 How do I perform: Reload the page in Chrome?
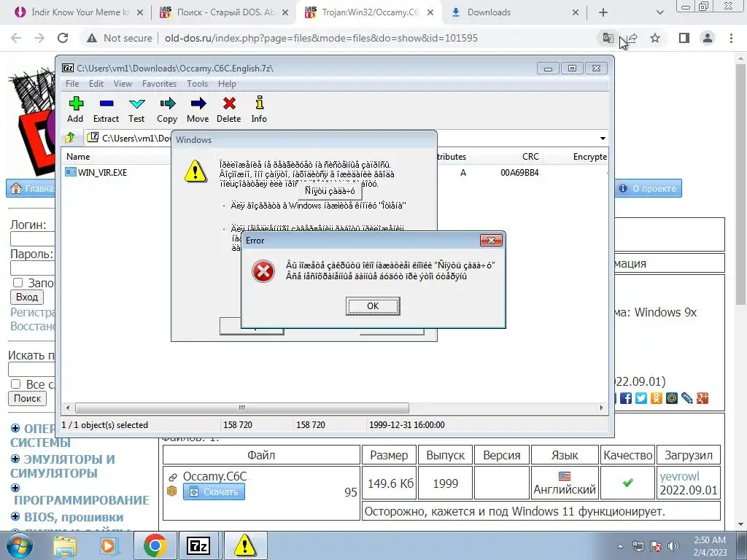(63, 38)
